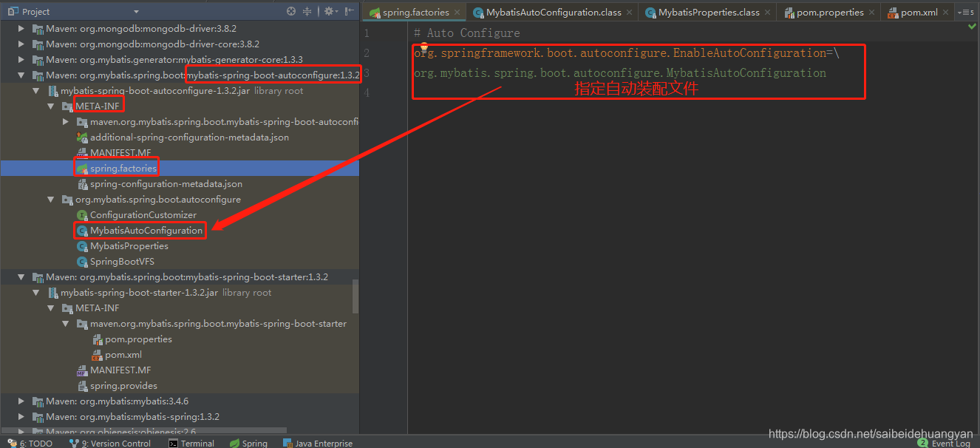Image resolution: width=980 pixels, height=448 pixels.
Task: Close the spring.factories tab
Action: click(457, 13)
